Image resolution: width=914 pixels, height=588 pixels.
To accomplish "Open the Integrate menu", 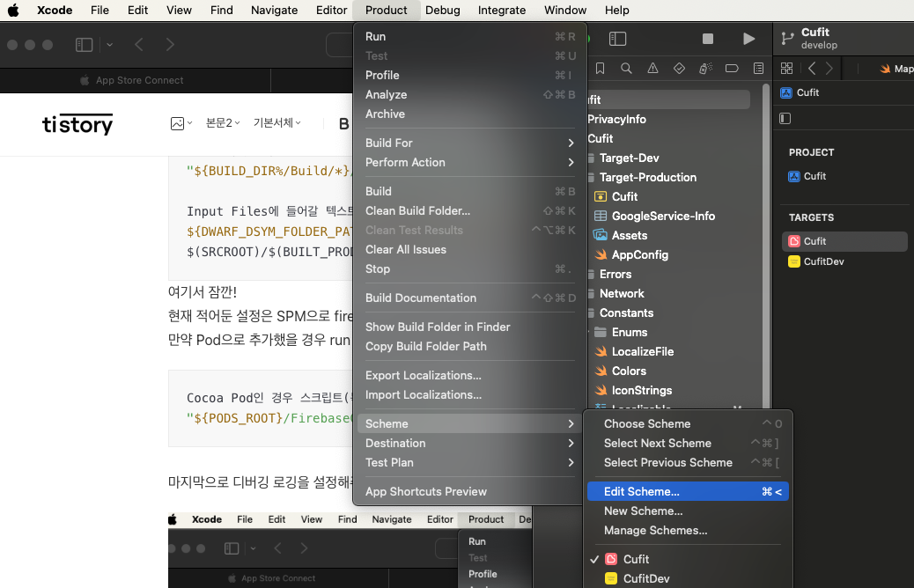I will click(501, 10).
